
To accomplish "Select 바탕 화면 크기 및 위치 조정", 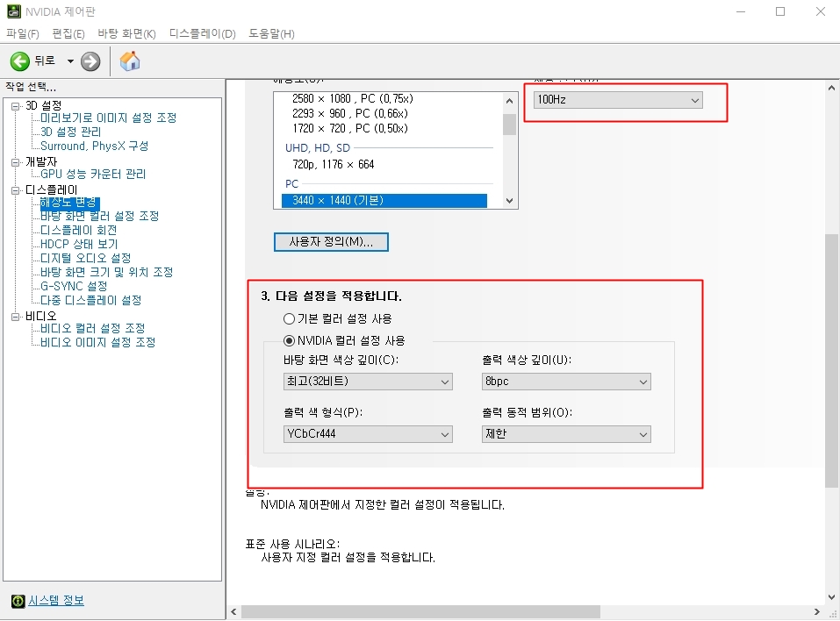I will pos(106,272).
